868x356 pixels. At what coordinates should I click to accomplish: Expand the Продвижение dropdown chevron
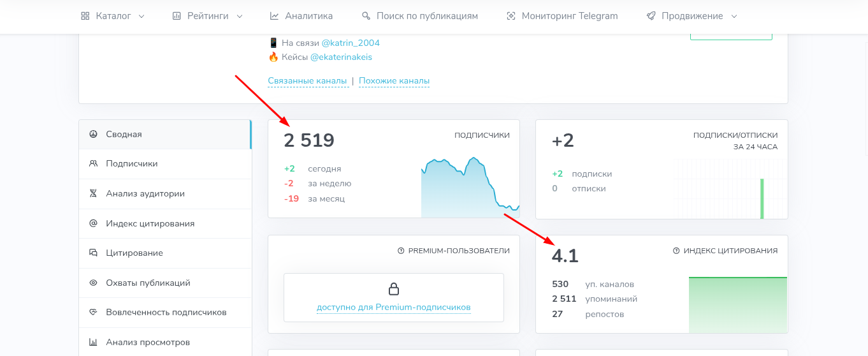pyautogui.click(x=734, y=16)
